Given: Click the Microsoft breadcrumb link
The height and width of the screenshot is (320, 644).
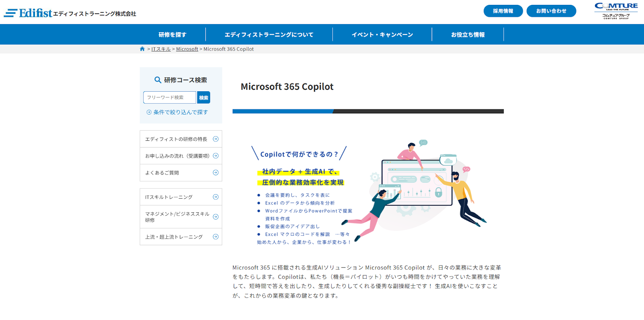Looking at the screenshot, I should 187,49.
